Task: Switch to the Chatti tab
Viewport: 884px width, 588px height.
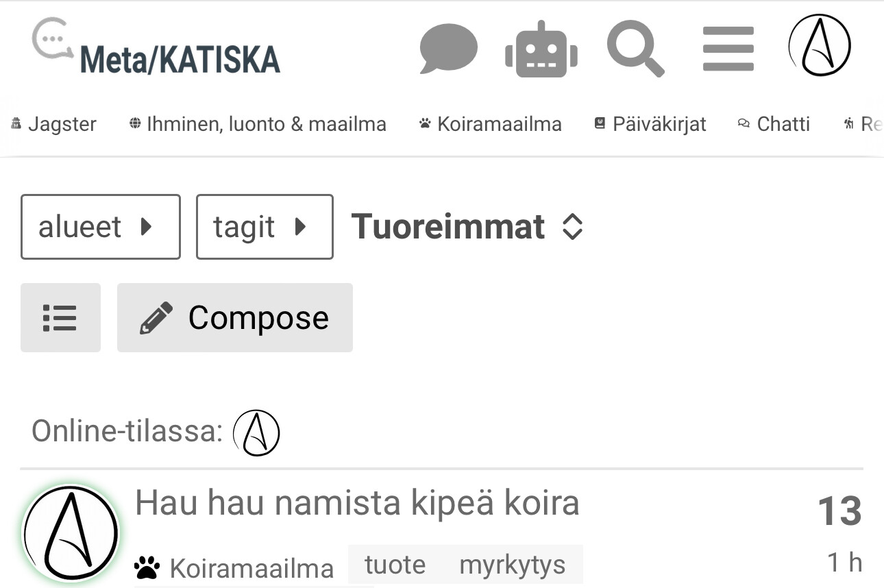Action: 774,124
